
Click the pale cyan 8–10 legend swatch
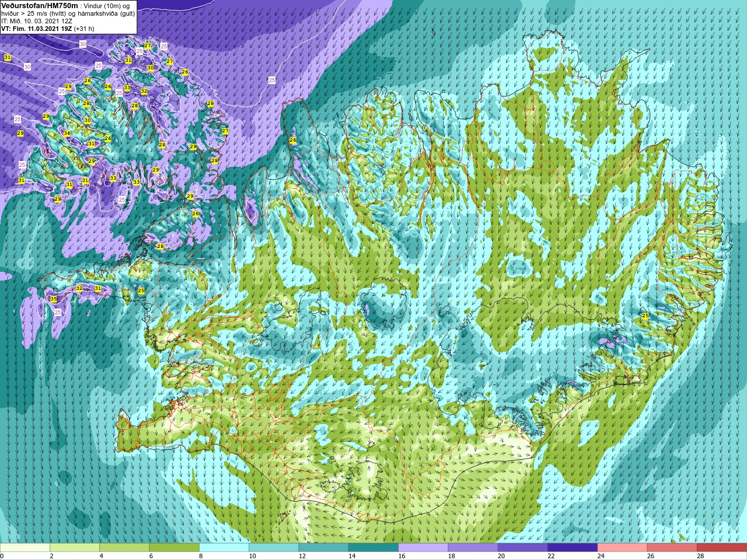224,548
